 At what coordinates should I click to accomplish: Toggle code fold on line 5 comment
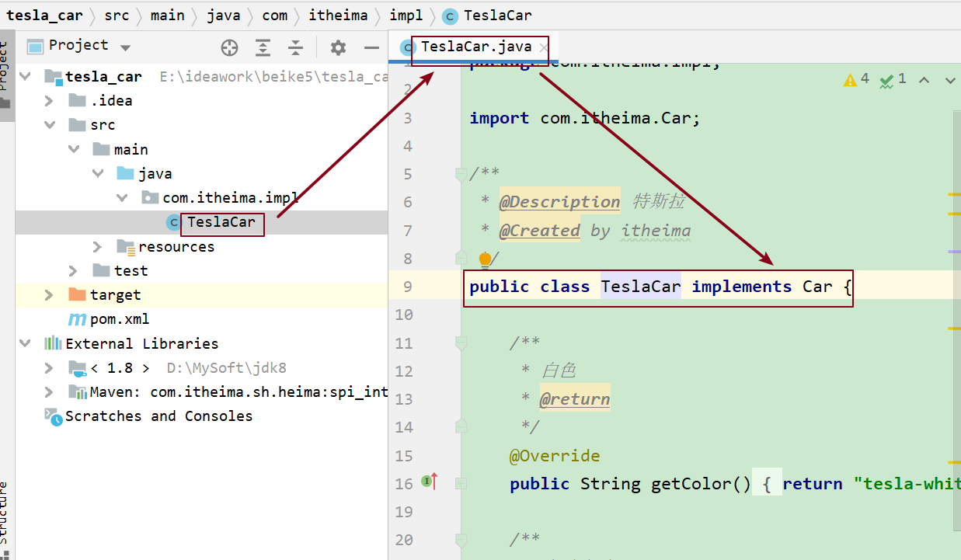tap(461, 174)
